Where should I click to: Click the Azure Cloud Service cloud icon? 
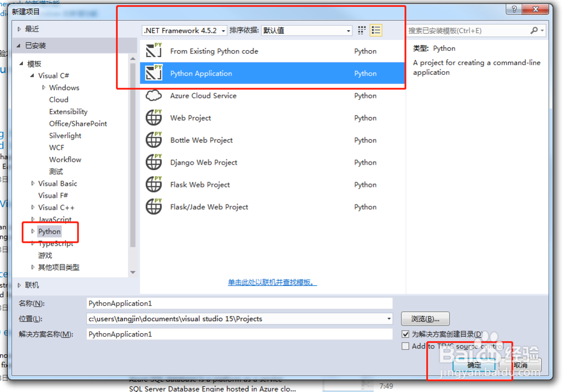[153, 95]
